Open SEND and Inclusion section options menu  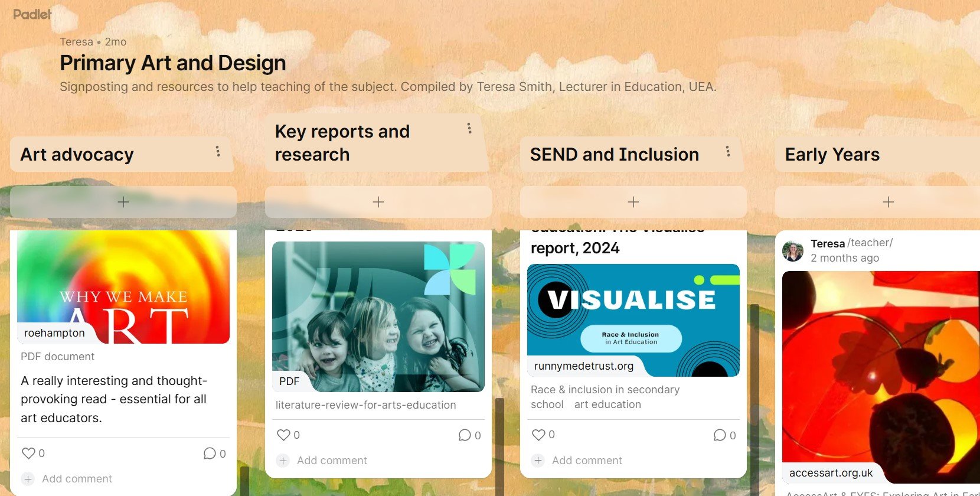(728, 151)
